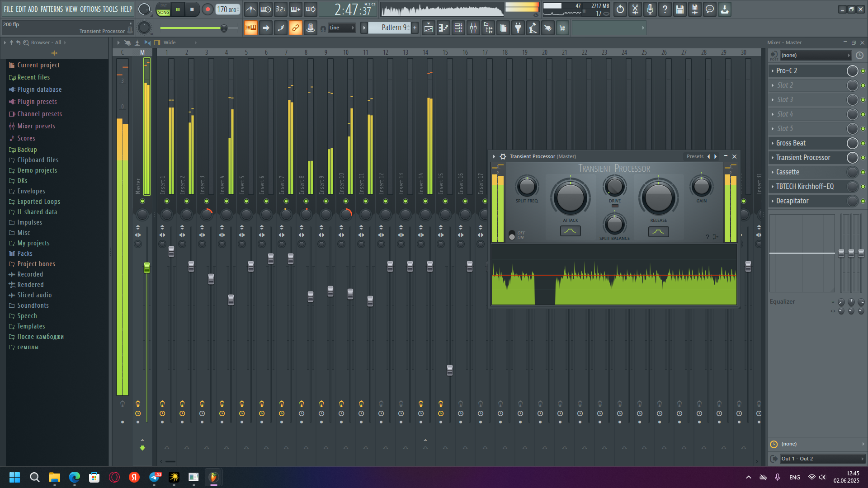Open the Channel rack view
Image resolution: width=868 pixels, height=488 pixels.
(x=458, y=28)
